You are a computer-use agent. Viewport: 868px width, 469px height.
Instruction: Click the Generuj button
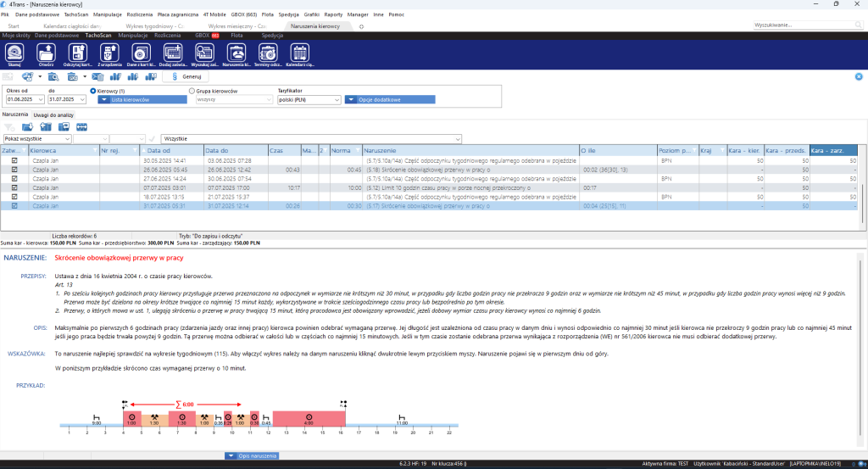(x=186, y=76)
